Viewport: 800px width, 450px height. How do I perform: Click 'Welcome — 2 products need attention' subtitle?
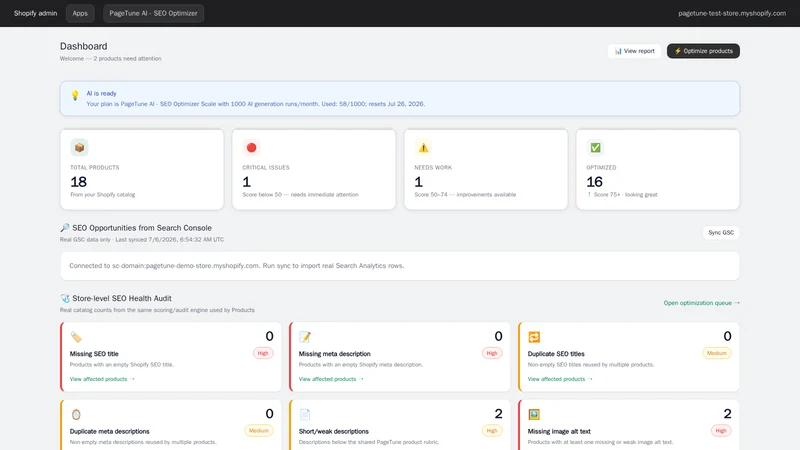click(x=111, y=59)
